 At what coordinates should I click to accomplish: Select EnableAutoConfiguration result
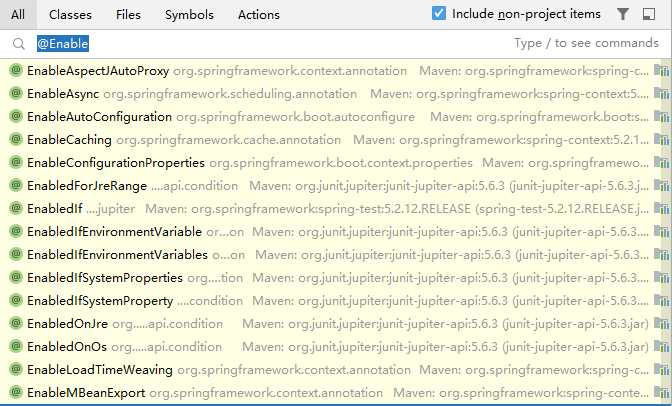coord(336,117)
